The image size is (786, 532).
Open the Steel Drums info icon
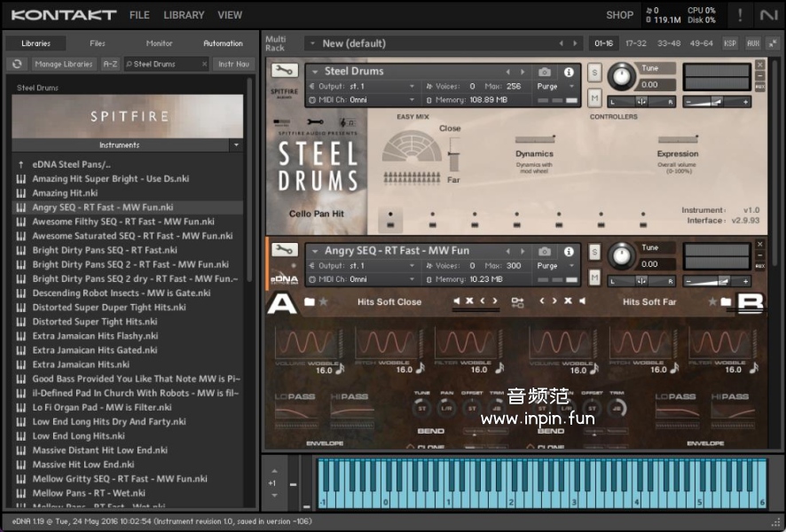tap(569, 72)
